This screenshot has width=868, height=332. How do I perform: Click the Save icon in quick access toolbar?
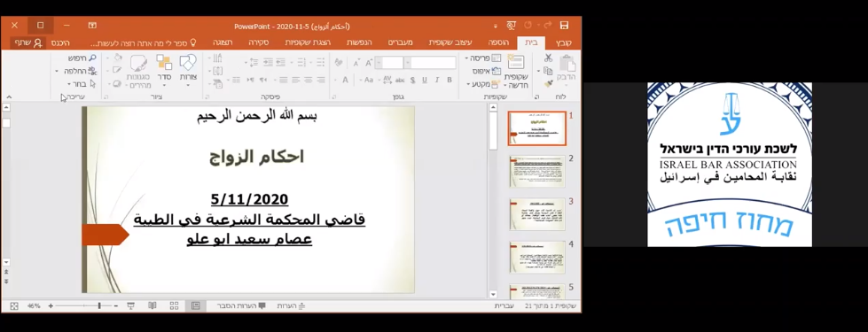(564, 26)
